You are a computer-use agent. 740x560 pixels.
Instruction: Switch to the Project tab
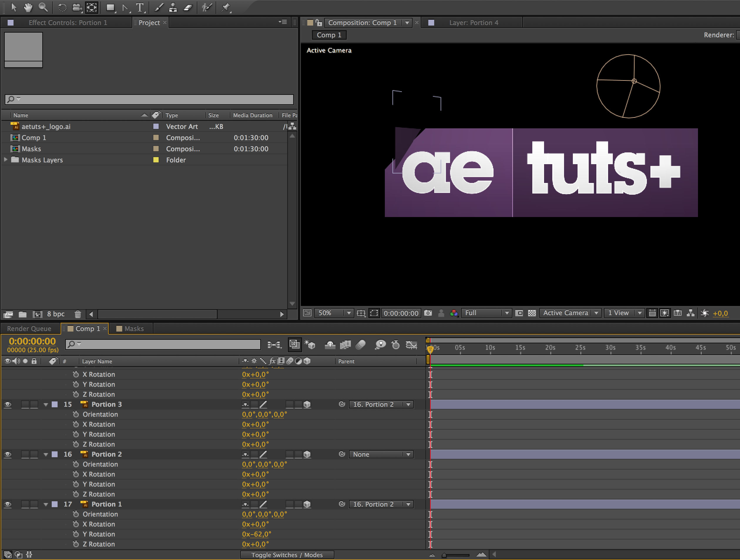(x=149, y=22)
